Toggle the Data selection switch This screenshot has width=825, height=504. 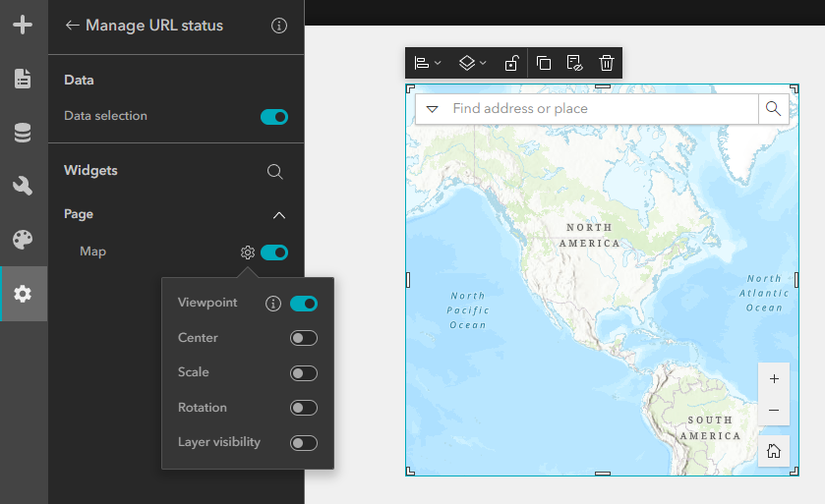(274, 117)
